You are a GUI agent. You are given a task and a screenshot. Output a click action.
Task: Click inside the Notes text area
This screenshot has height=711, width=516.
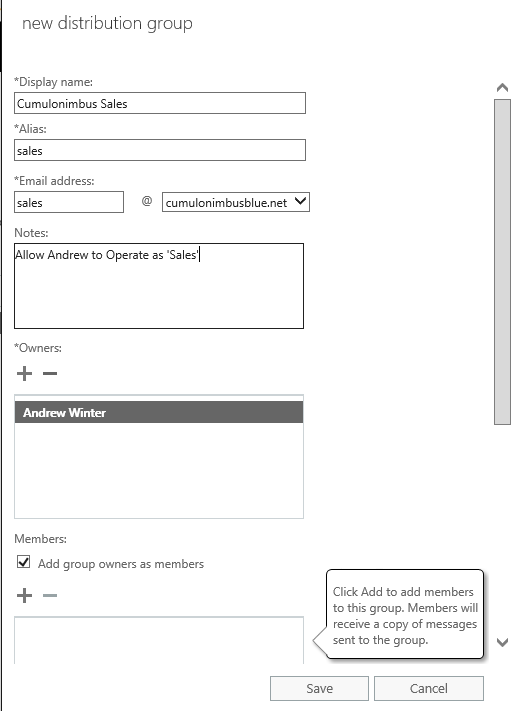[x=159, y=286]
